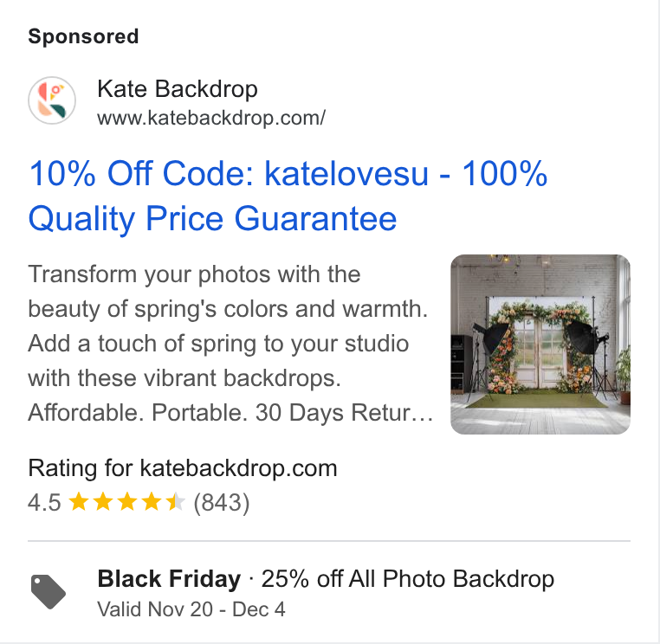This screenshot has height=644, width=660.
Task: Visit the www.katebackdrop.com/ display URL
Action: 211,118
